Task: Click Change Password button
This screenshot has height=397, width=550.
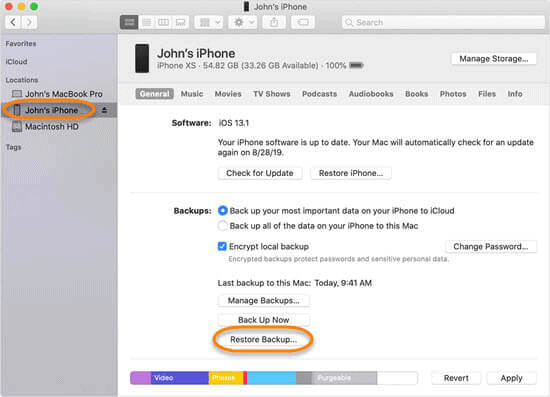Action: 491,247
